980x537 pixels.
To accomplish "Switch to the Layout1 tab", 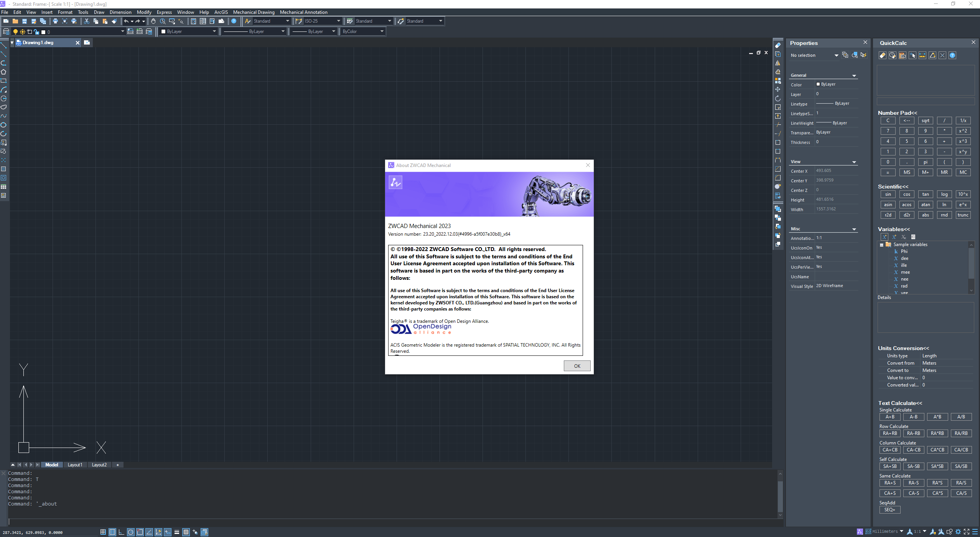I will pos(75,465).
